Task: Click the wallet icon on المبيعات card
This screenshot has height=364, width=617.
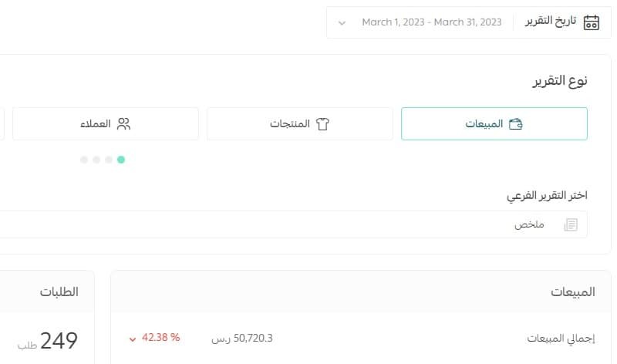Action: 515,124
